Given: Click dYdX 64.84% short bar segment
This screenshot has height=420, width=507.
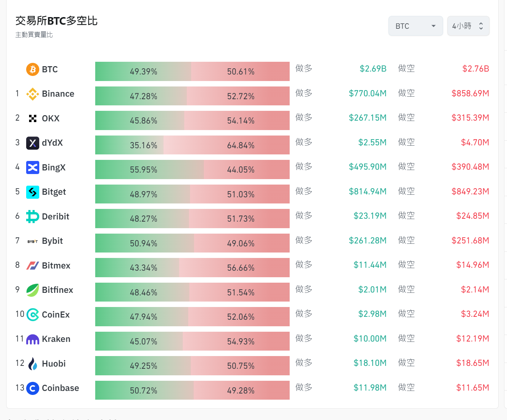Looking at the screenshot, I should (x=227, y=145).
